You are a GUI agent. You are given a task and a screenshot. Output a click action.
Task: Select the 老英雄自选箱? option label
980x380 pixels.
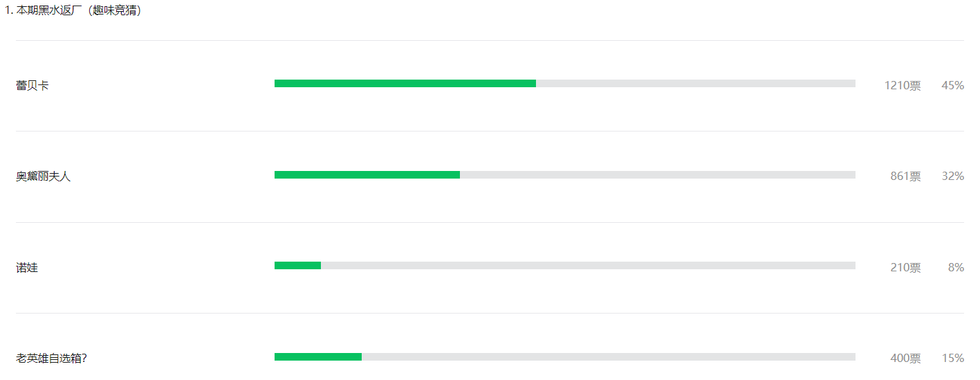(52, 359)
